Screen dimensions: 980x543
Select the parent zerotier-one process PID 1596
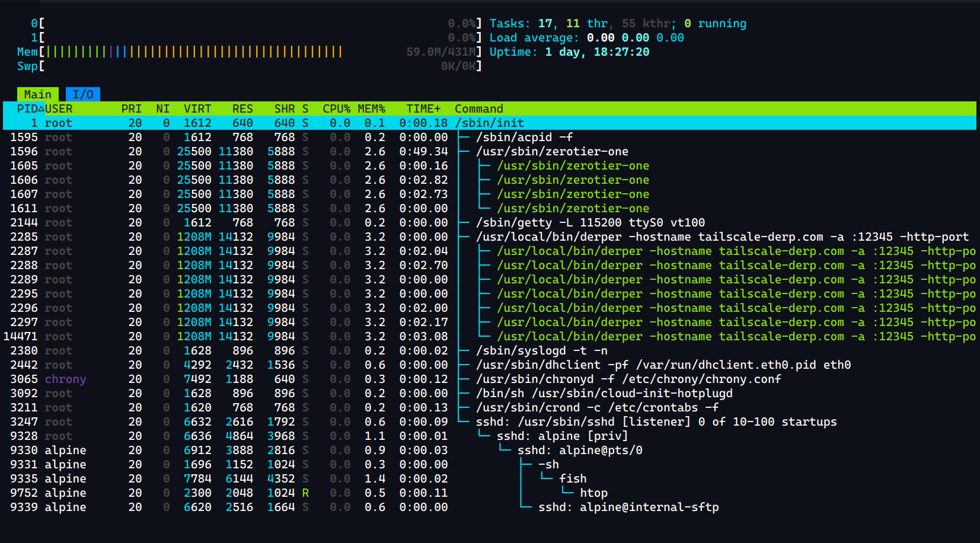551,152
